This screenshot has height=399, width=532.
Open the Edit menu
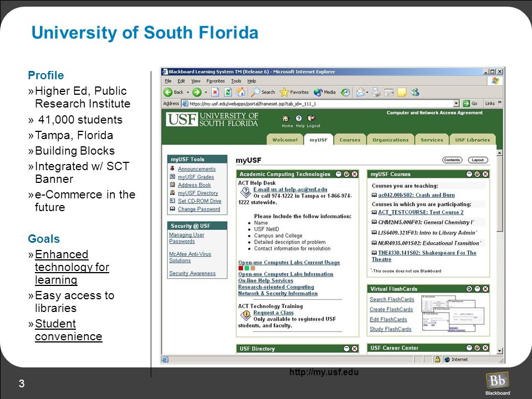tap(181, 81)
